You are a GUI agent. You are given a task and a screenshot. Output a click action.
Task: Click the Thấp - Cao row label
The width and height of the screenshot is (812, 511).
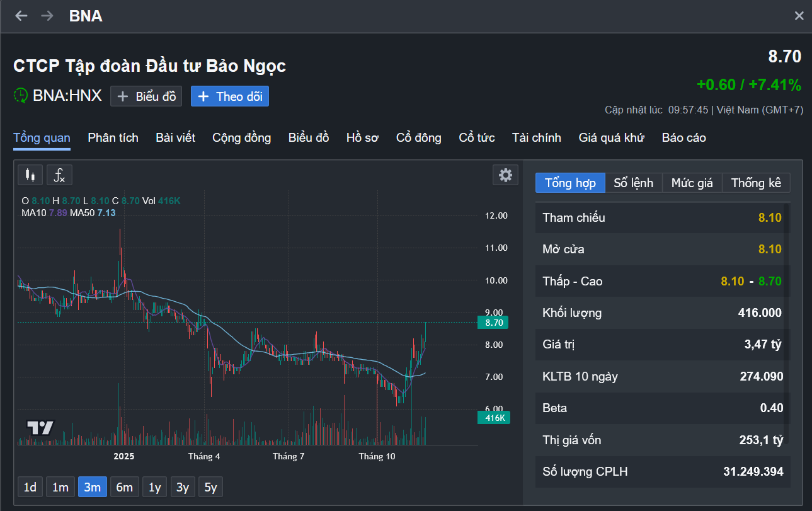pos(573,281)
